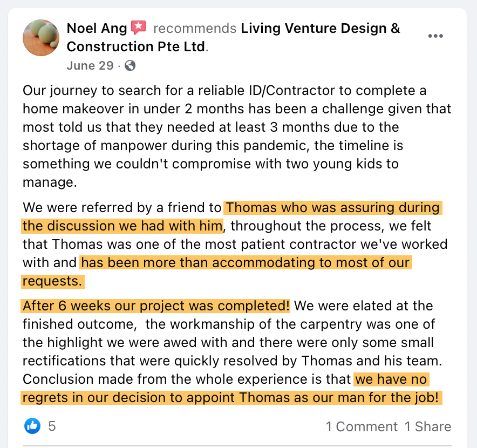Click the blue thumbs-up Like reaction icon
This screenshot has height=448, width=477.
(x=32, y=426)
